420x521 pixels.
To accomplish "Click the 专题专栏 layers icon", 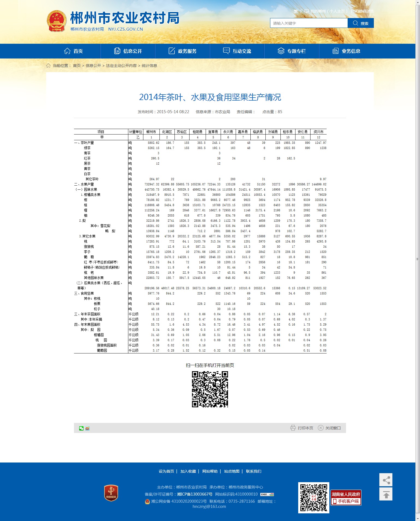I will click(x=281, y=51).
